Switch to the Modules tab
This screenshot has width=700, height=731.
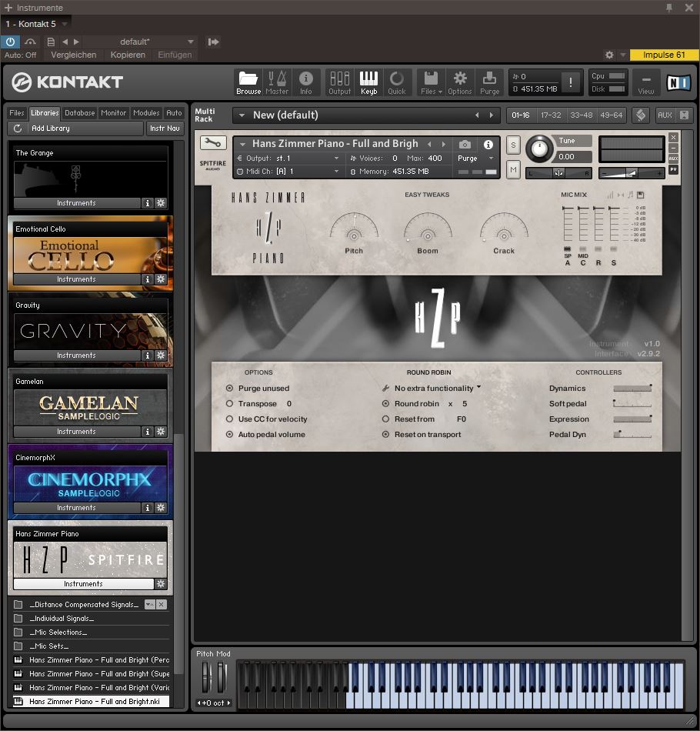click(x=146, y=113)
